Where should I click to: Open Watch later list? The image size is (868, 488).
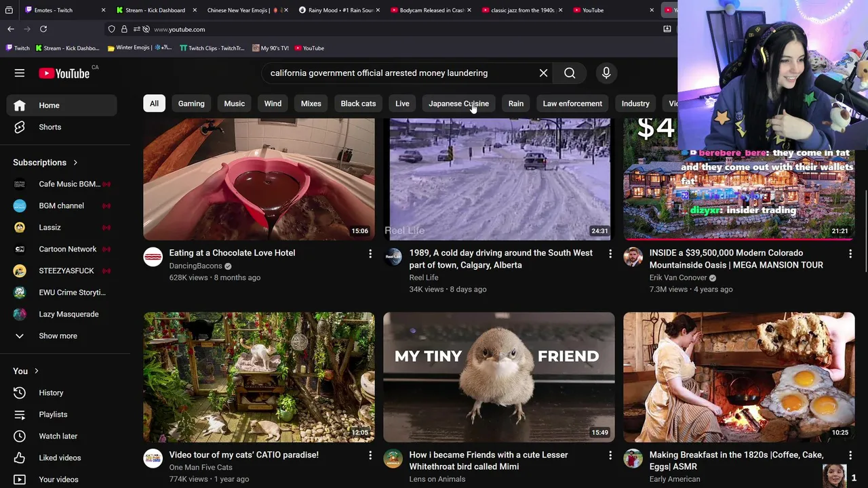click(62, 436)
